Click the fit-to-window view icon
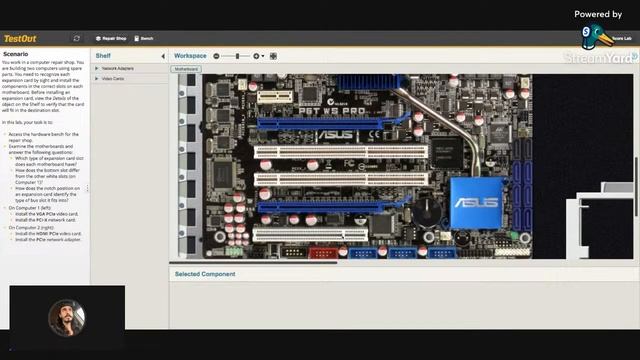This screenshot has width=640, height=360. pyautogui.click(x=273, y=56)
